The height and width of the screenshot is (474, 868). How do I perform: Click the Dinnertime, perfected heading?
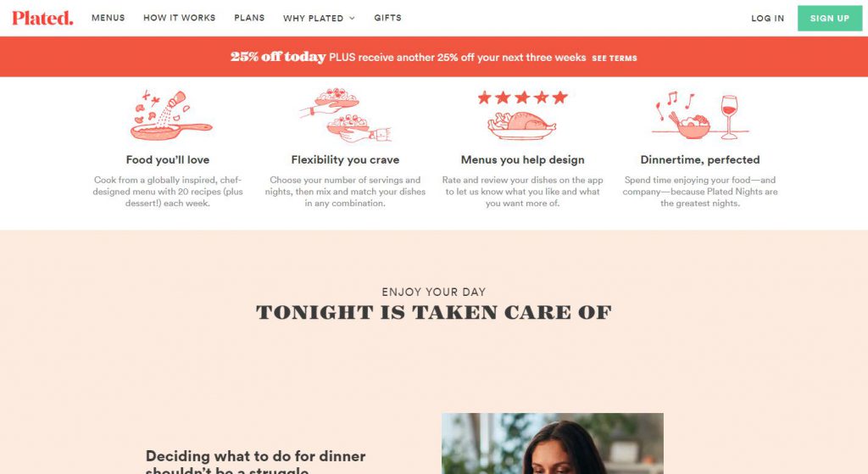tap(699, 159)
